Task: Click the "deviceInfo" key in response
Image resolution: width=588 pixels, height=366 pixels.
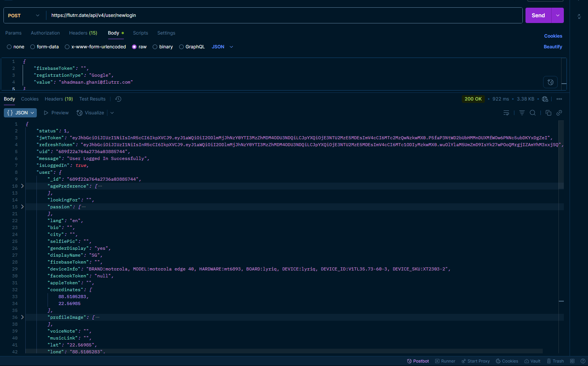Action: pos(64,269)
